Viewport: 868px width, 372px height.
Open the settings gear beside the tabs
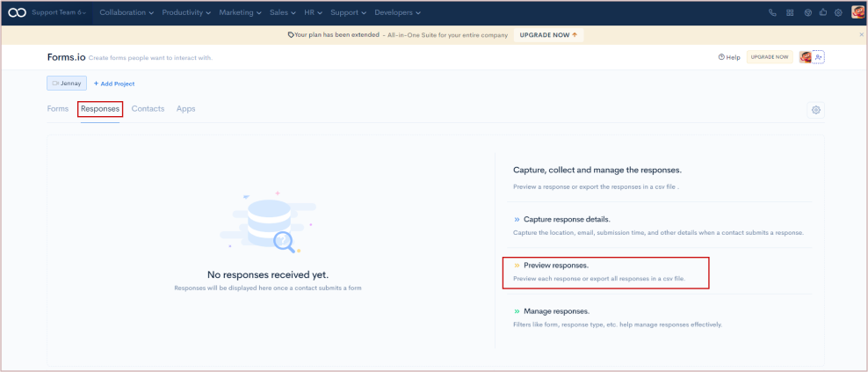816,110
